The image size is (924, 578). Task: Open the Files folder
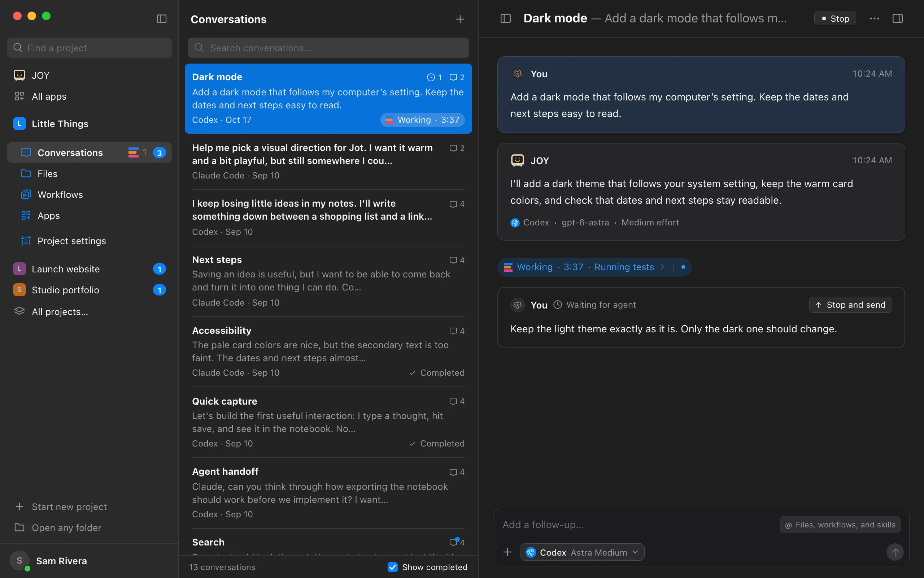tap(90, 174)
